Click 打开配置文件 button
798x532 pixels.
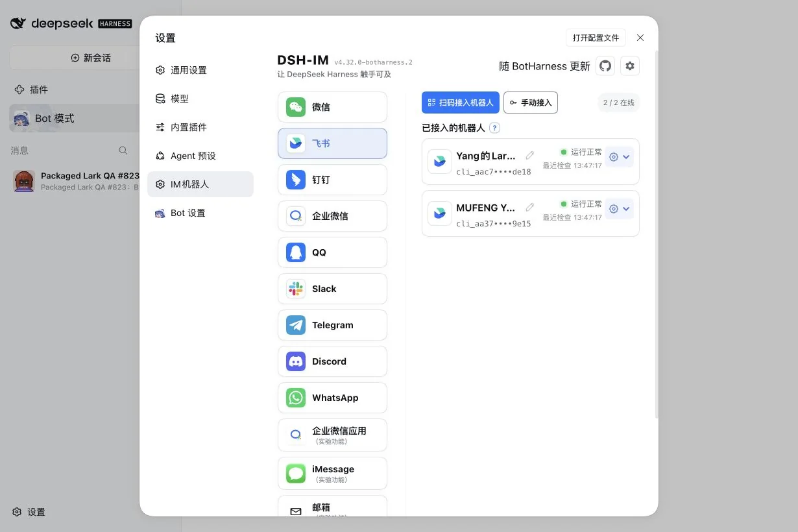(596, 38)
